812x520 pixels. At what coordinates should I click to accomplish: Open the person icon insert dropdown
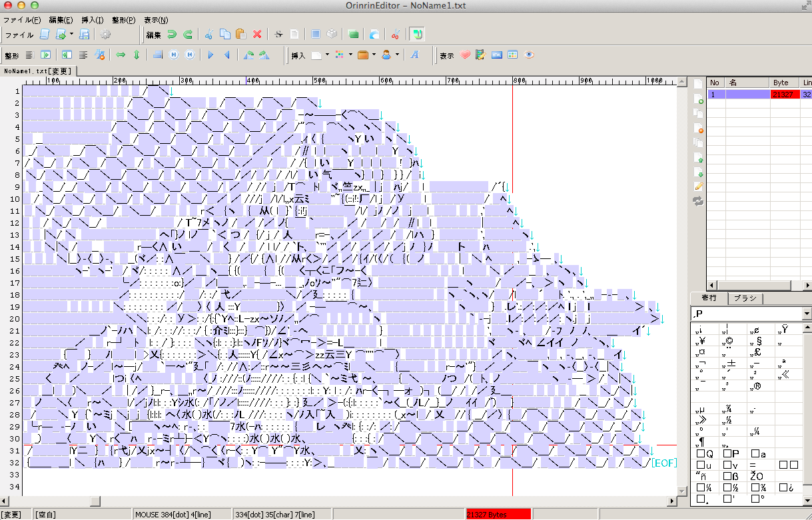coord(398,55)
